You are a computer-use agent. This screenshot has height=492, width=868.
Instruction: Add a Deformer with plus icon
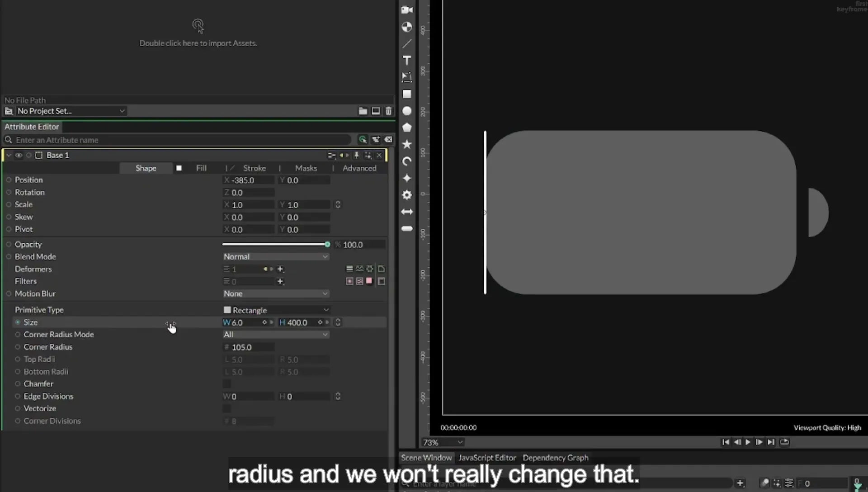click(280, 269)
